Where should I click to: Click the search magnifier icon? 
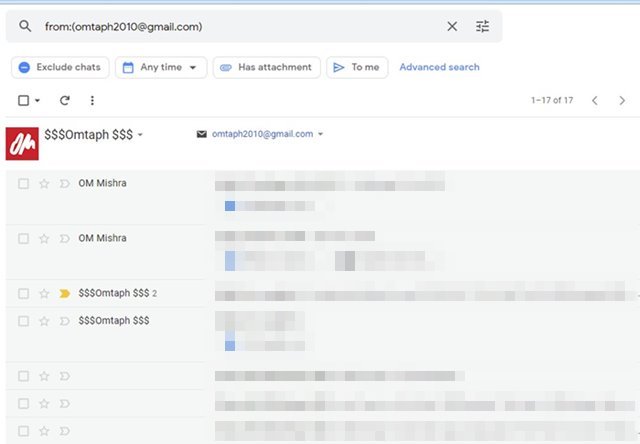[x=25, y=27]
